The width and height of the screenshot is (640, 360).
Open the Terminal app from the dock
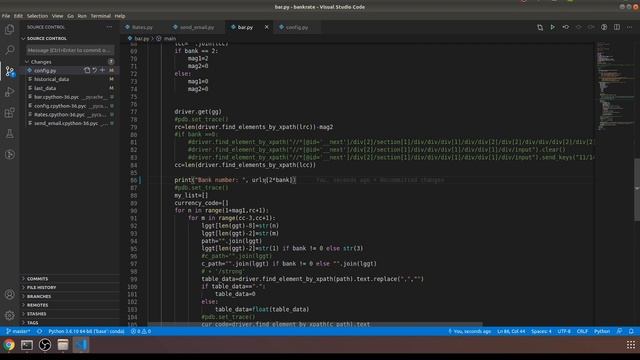tap(27, 345)
